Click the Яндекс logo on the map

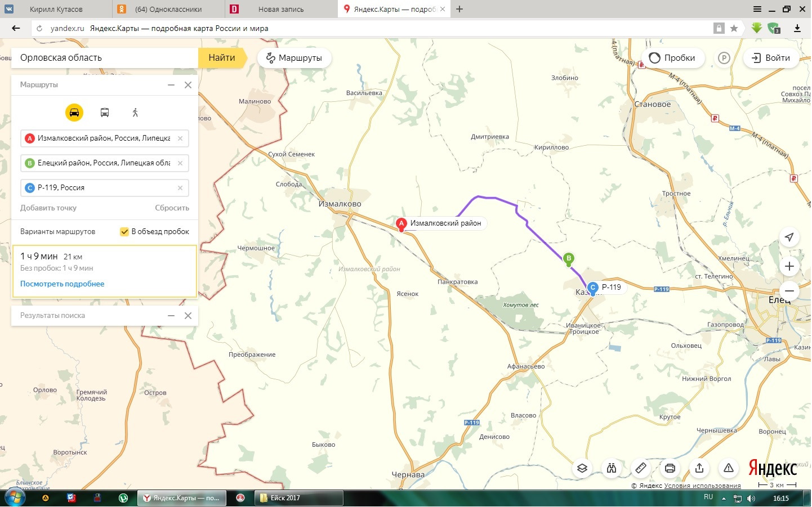click(x=773, y=468)
